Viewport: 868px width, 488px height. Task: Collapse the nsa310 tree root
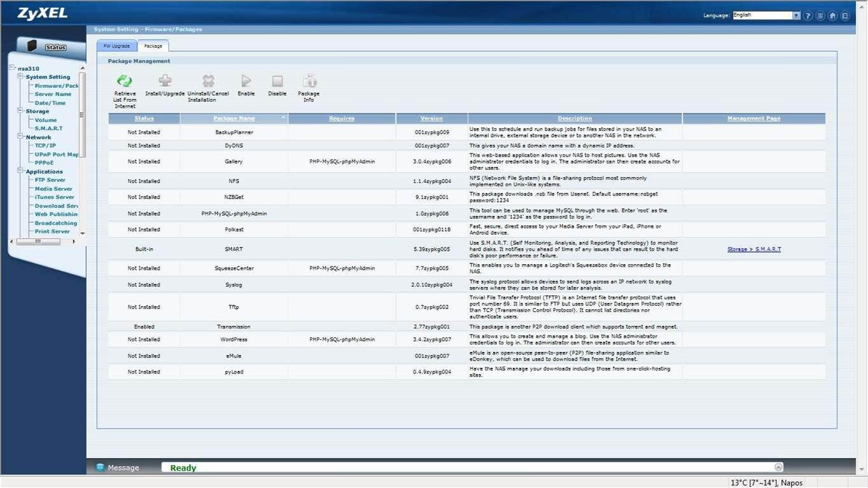tap(13, 68)
